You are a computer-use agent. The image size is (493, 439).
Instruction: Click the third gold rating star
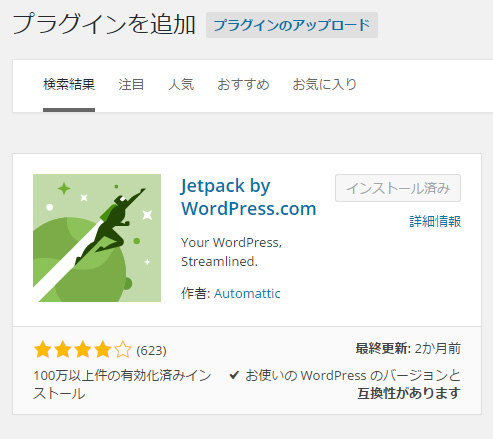coord(83,350)
